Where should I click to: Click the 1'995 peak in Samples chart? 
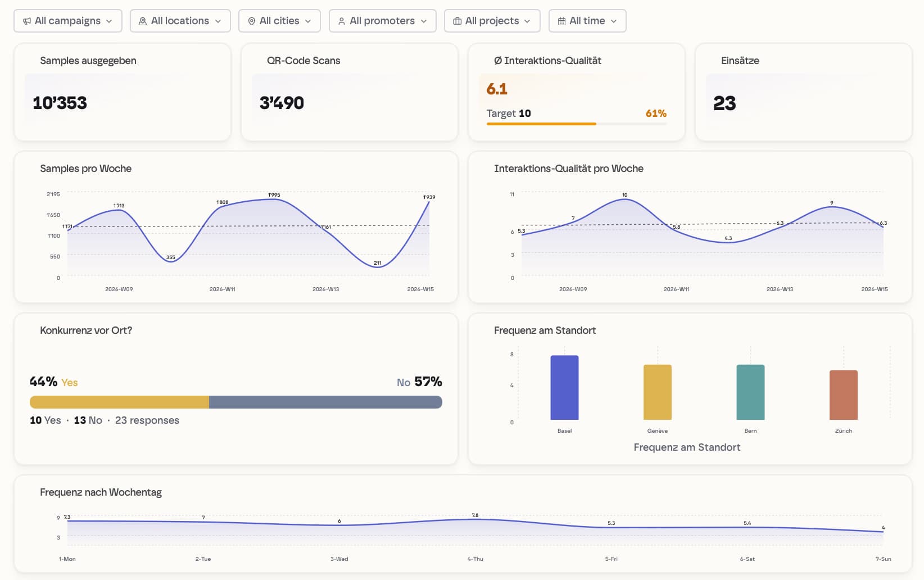coord(274,199)
